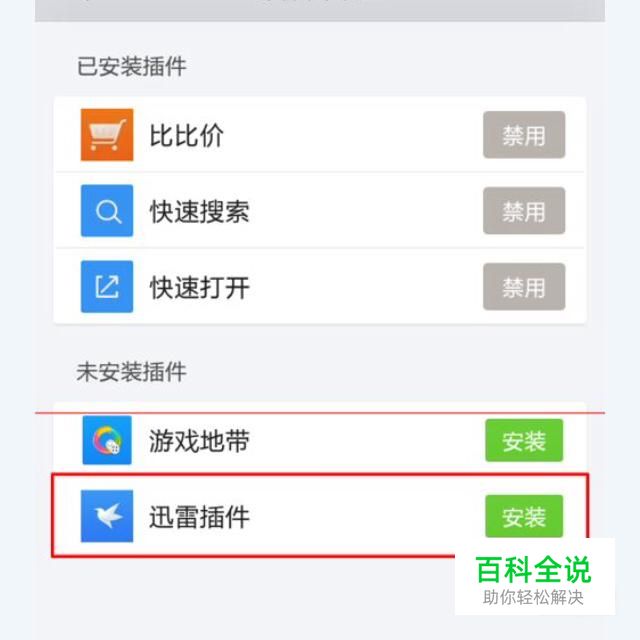
Task: Click the 百科全说 watermark logo
Action: [533, 569]
